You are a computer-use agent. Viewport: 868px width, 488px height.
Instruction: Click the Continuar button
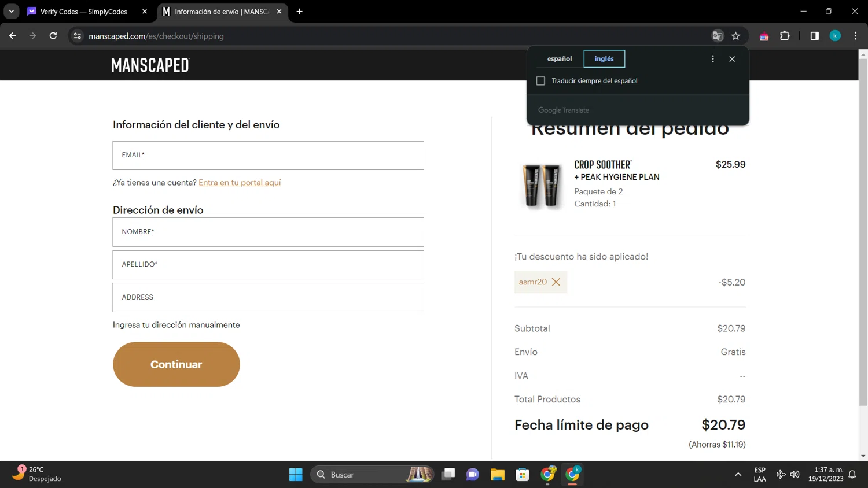point(176,364)
